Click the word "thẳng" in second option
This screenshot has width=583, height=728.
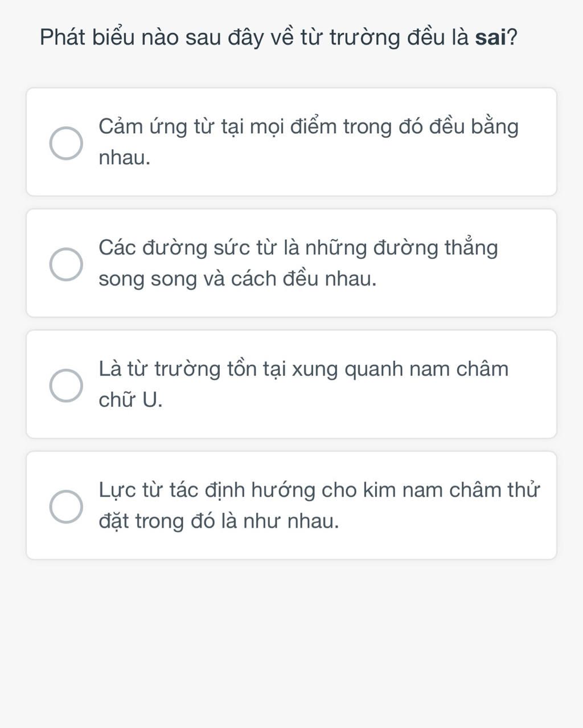tap(471, 248)
